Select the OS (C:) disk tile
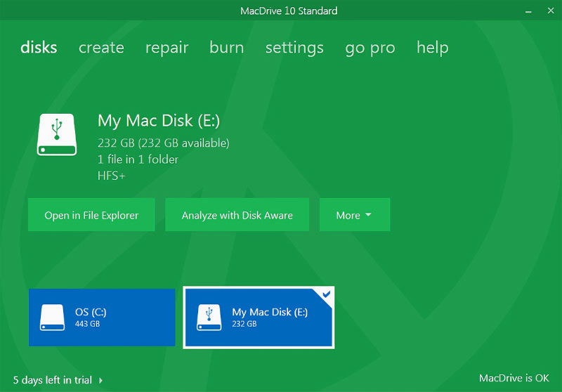Image resolution: width=562 pixels, height=392 pixels. (102, 318)
